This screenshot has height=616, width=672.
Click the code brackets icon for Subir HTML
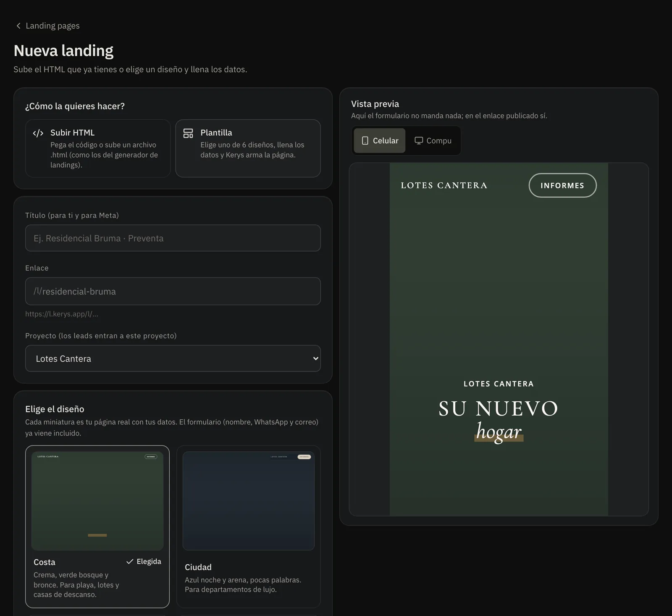point(38,133)
